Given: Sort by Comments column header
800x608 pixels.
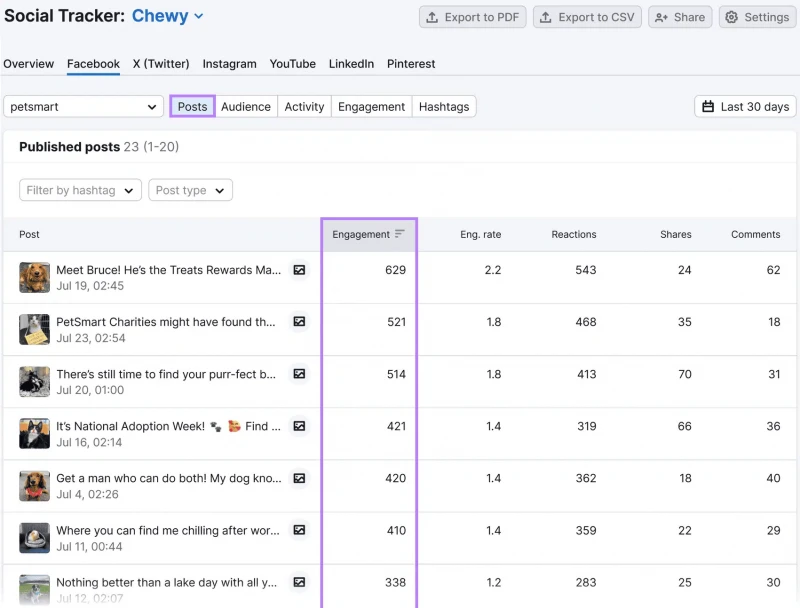Looking at the screenshot, I should tap(756, 234).
